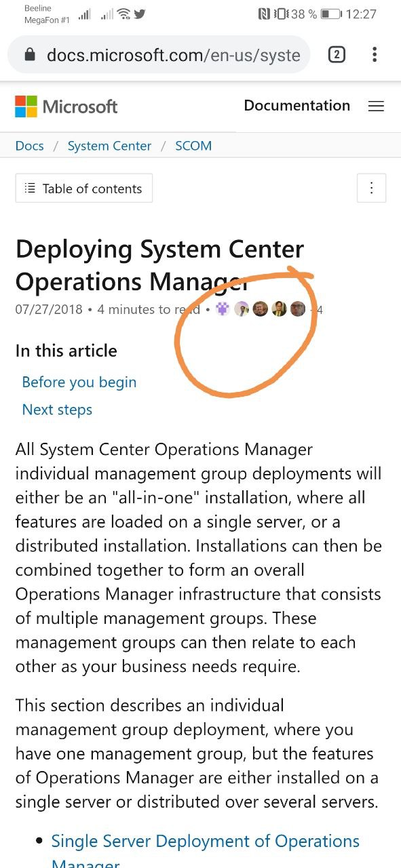Tap the 07/27/2018 publication date
The height and width of the screenshot is (868, 401).
49,310
